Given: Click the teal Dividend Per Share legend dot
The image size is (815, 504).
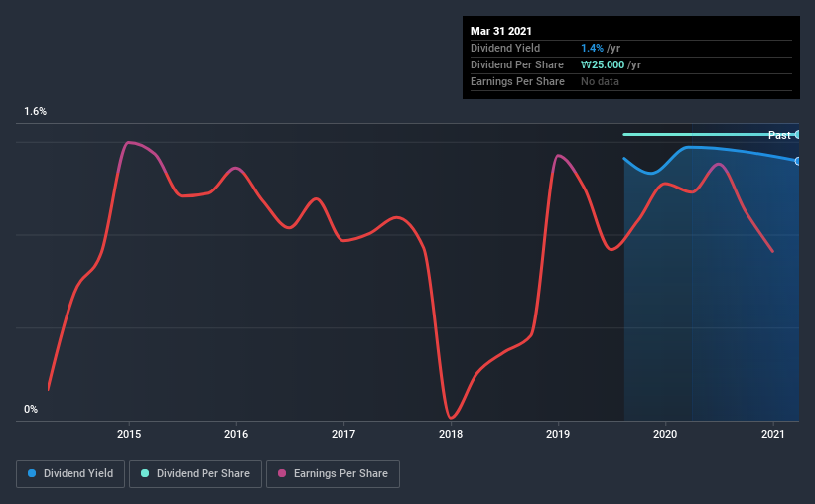Looking at the screenshot, I should (145, 473).
